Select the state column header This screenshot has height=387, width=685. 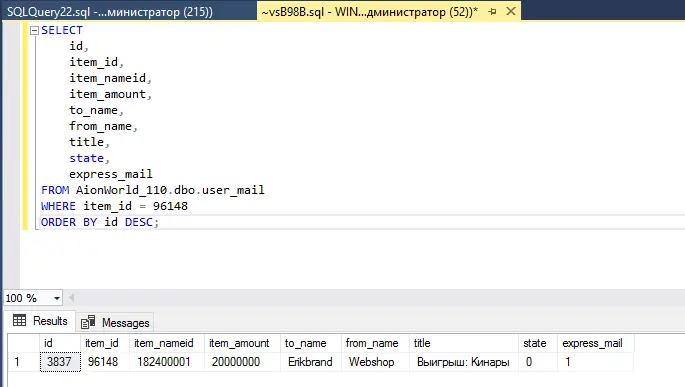[538, 343]
